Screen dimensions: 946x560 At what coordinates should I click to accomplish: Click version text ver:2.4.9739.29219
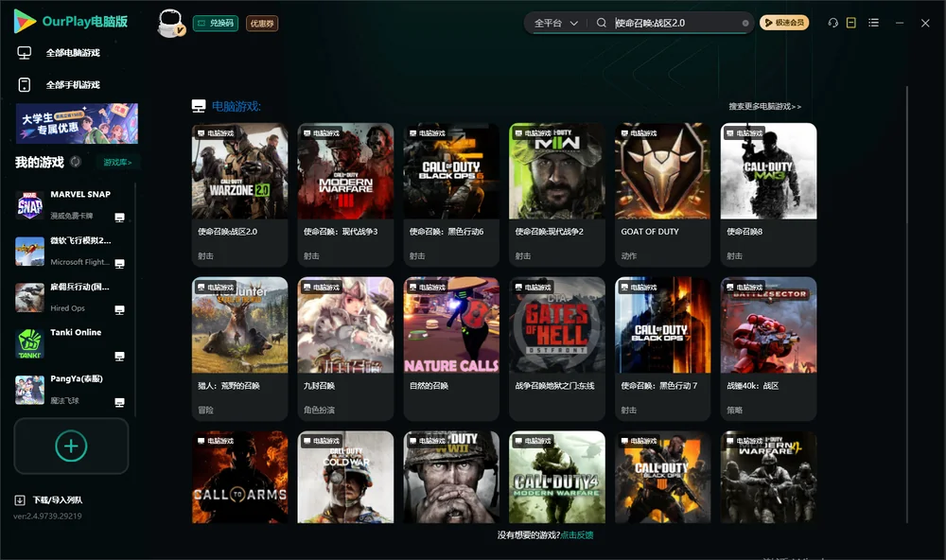47,516
